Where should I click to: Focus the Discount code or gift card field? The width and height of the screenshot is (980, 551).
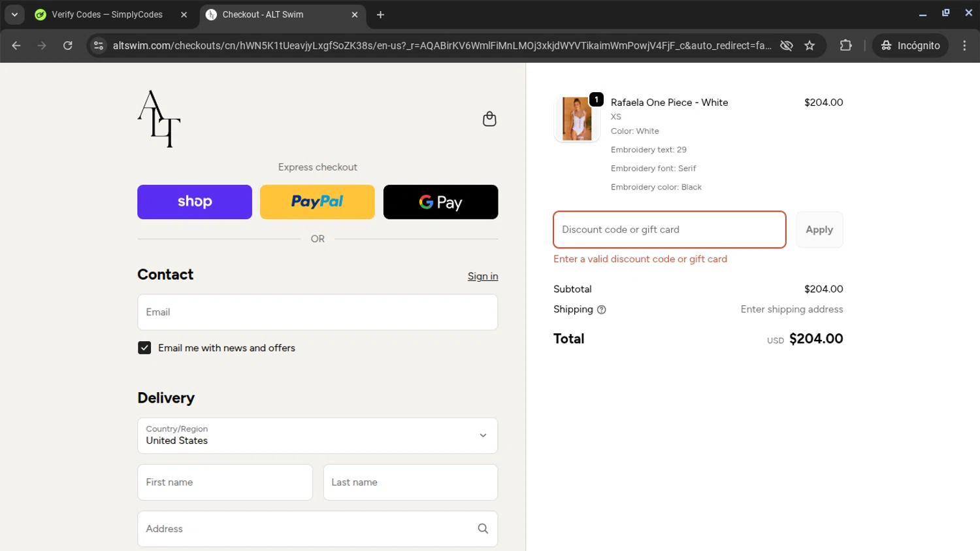[670, 229]
